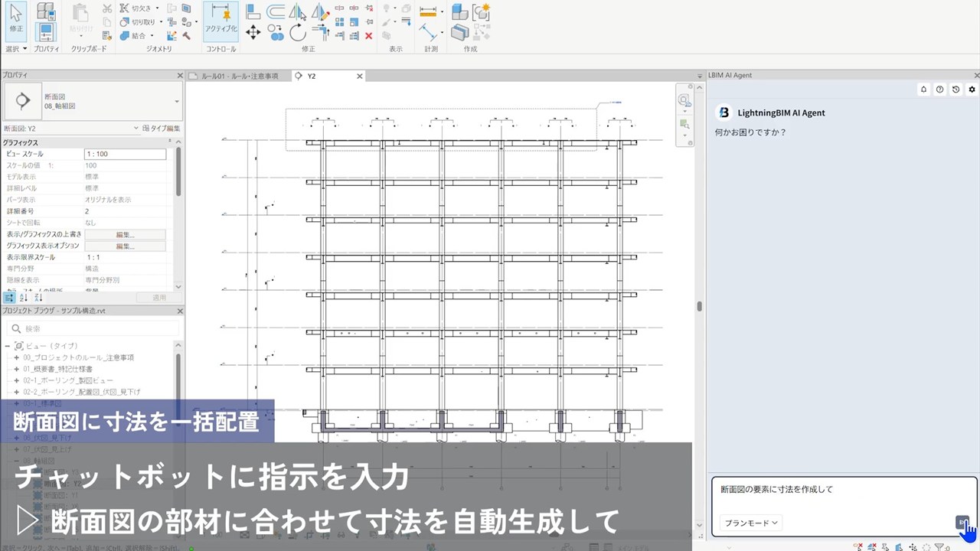
Task: Activate the アクティブ化 dimension control button
Action: coord(220,20)
